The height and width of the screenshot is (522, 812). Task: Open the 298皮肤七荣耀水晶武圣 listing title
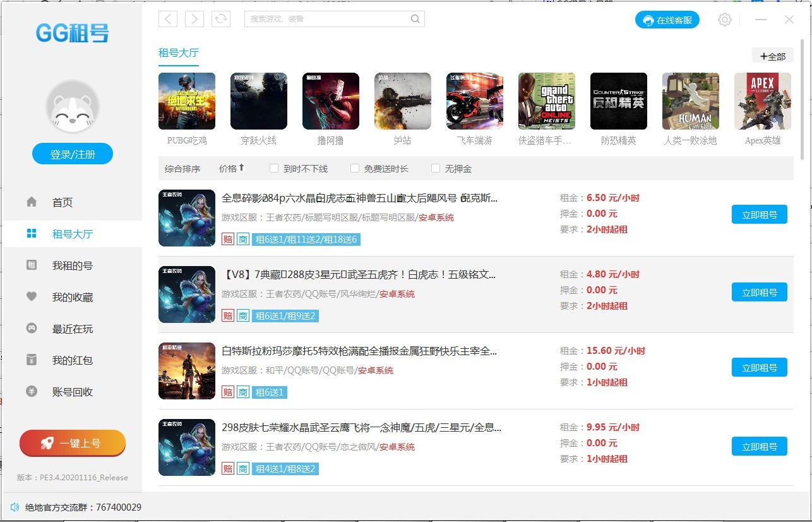pos(362,428)
